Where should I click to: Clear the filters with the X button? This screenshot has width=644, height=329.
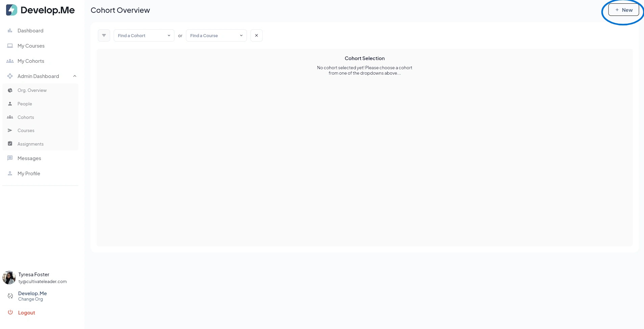tap(256, 35)
